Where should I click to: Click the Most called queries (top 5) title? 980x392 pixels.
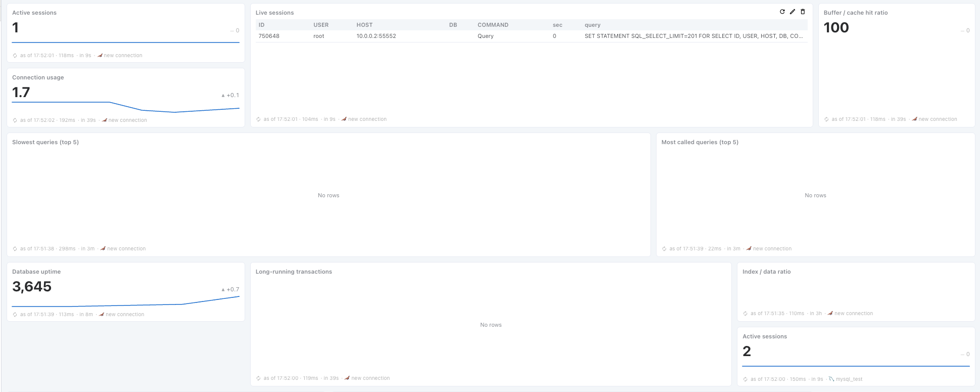click(700, 142)
